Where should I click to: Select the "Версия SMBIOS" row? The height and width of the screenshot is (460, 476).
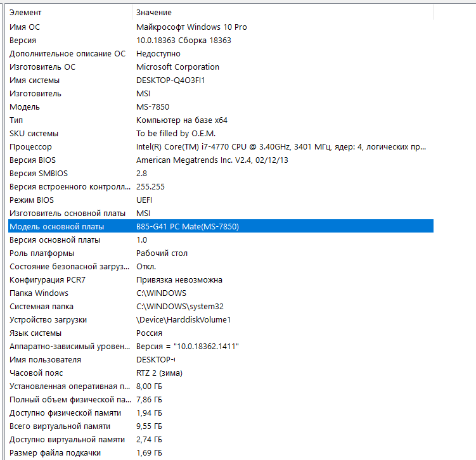(x=221, y=173)
